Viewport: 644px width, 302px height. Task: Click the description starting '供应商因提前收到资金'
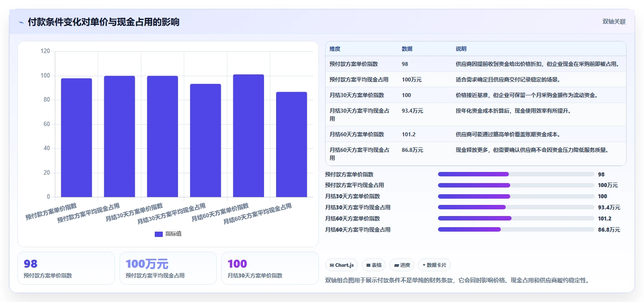(537, 64)
